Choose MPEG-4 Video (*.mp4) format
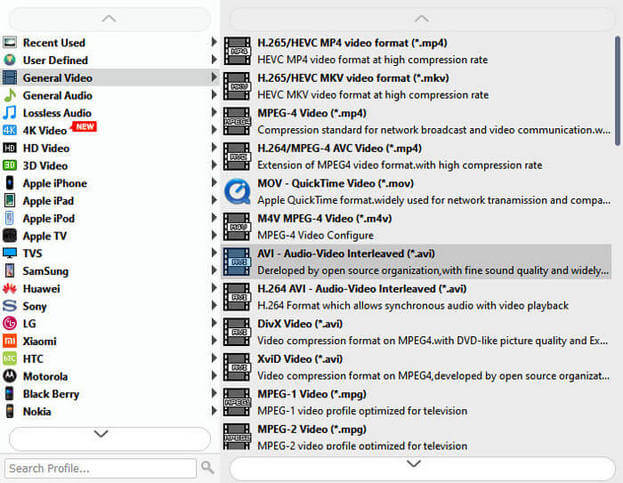The height and width of the screenshot is (483, 623). [416, 121]
